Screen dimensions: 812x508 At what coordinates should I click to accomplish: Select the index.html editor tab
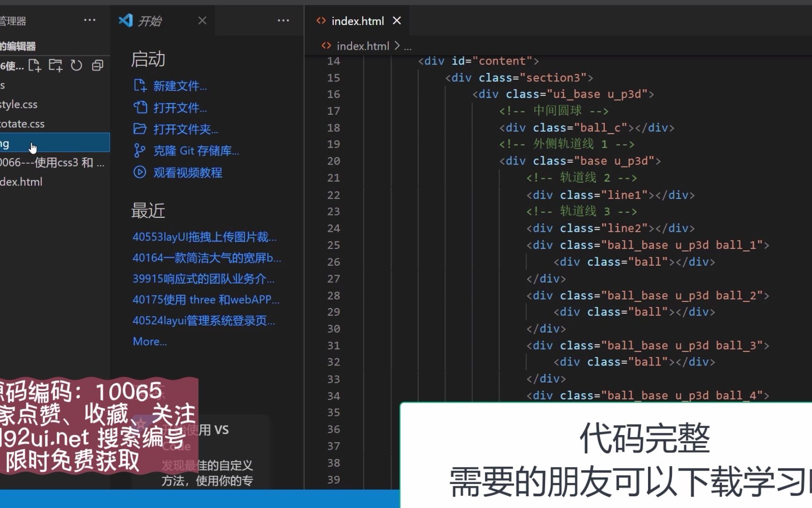tap(358, 21)
